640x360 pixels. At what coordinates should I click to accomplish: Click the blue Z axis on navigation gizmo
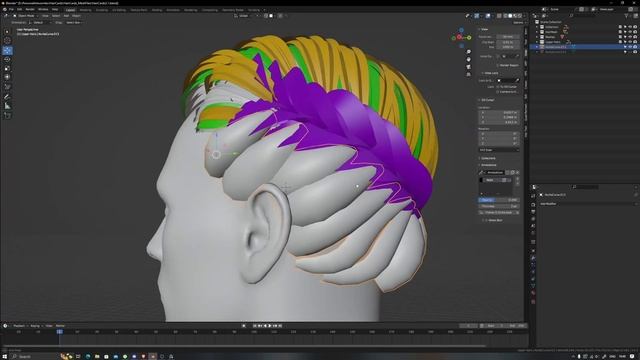click(x=462, y=30)
